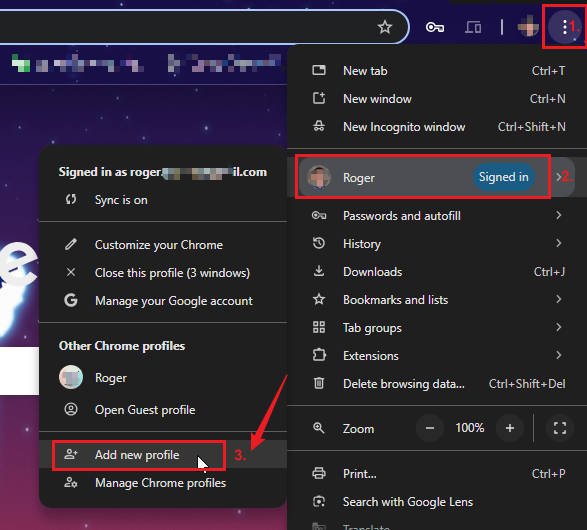This screenshot has height=530, width=587.
Task: Click the other Roger profile avatar thumbnail
Action: pyautogui.click(x=71, y=377)
